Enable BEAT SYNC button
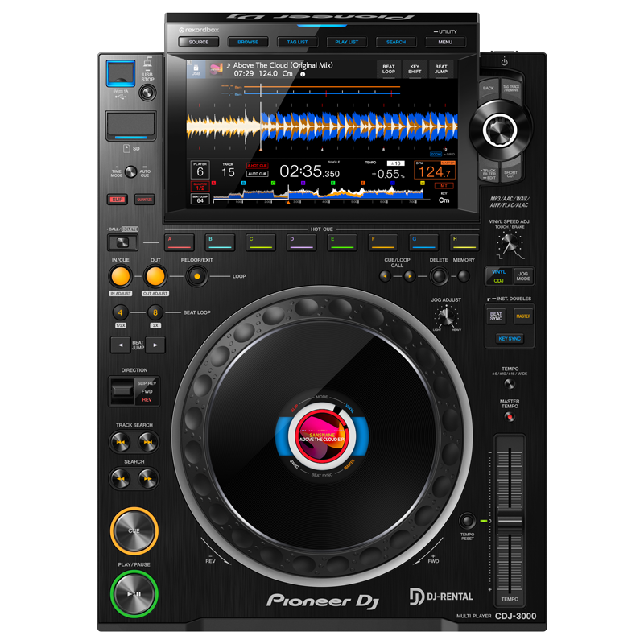This screenshot has width=644, height=644. [496, 316]
